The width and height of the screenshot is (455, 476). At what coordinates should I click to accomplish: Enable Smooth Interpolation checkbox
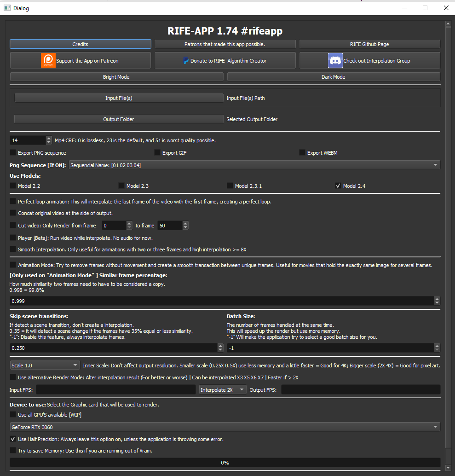13,249
